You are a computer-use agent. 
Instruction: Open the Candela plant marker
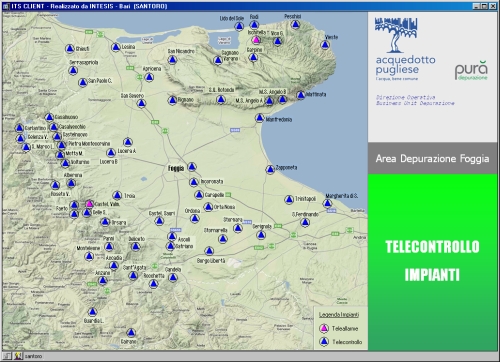pos(172,277)
